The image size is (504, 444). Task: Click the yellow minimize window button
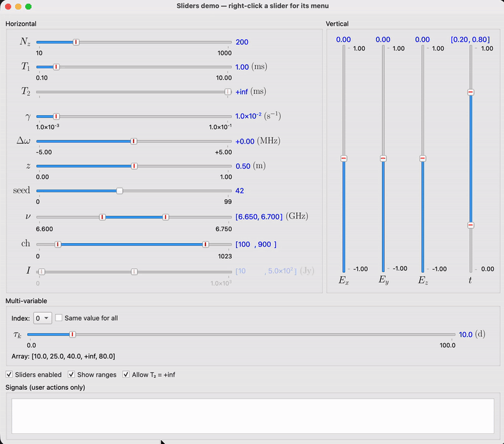click(x=18, y=6)
